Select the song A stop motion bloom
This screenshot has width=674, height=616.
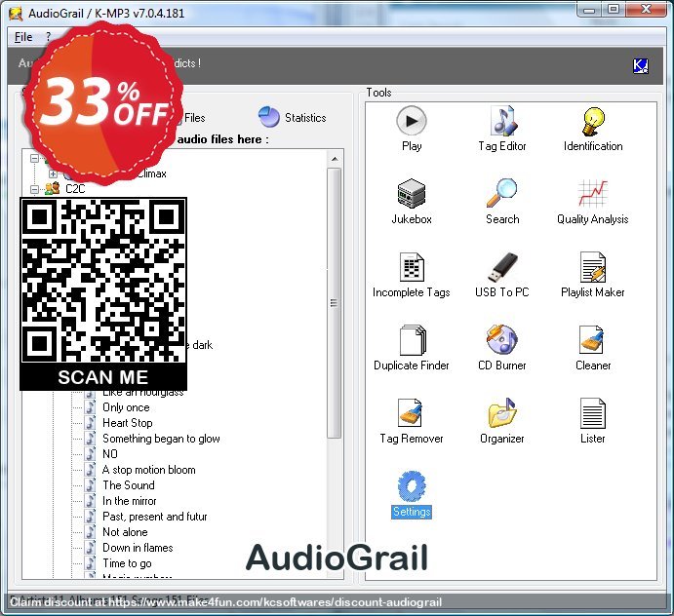[x=149, y=470]
